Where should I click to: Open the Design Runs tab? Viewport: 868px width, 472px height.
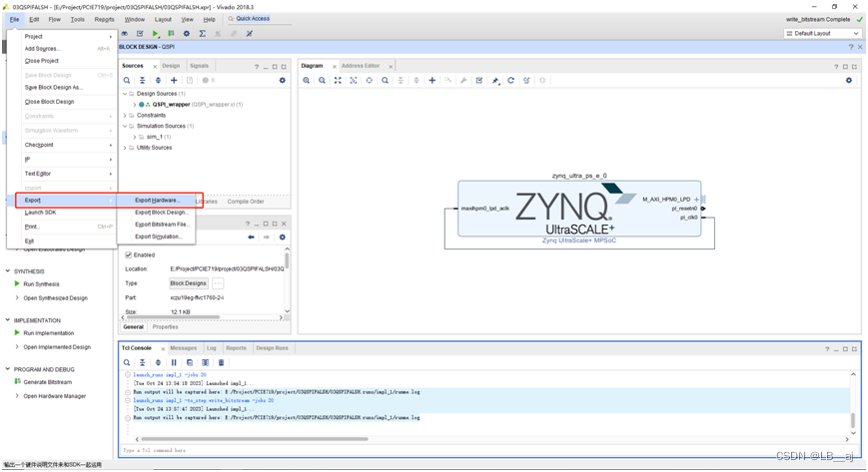272,348
